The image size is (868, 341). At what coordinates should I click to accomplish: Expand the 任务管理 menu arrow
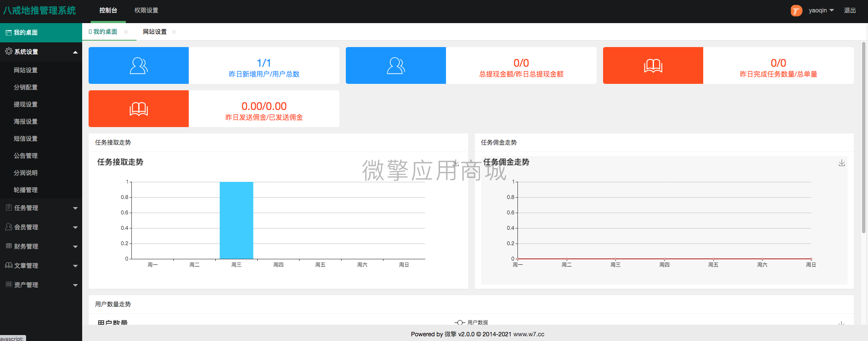(75, 208)
